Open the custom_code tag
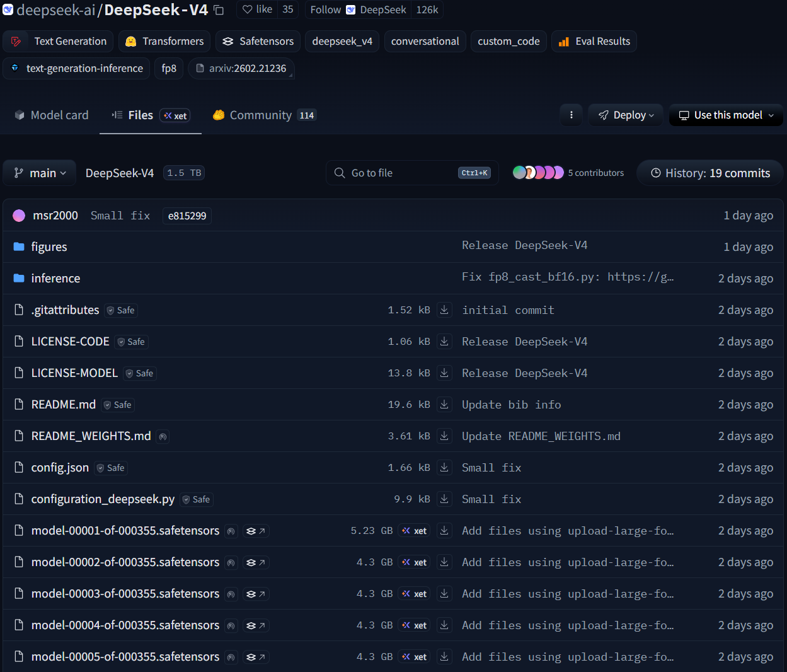This screenshot has height=672, width=787. (508, 41)
